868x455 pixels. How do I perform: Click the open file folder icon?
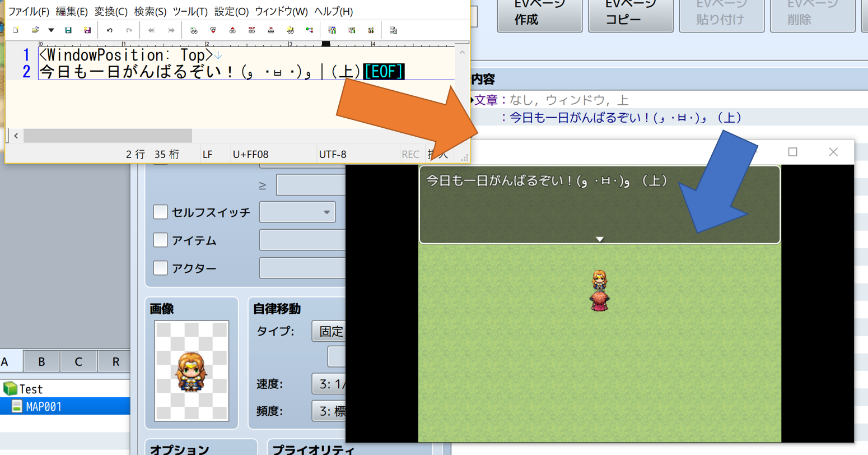(35, 30)
